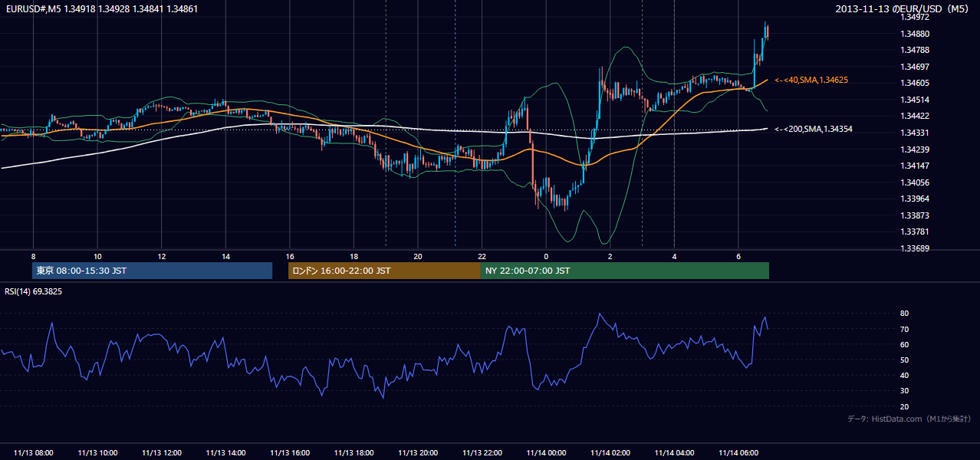Click RSI axis level 70
This screenshot has height=460, width=980.
(x=905, y=329)
